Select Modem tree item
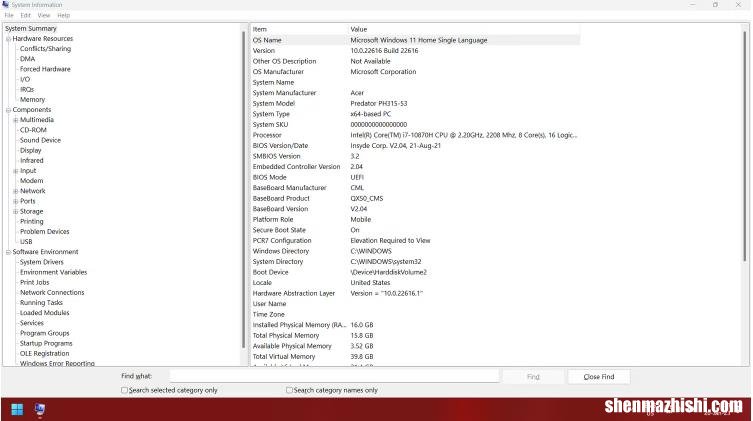 32,180
